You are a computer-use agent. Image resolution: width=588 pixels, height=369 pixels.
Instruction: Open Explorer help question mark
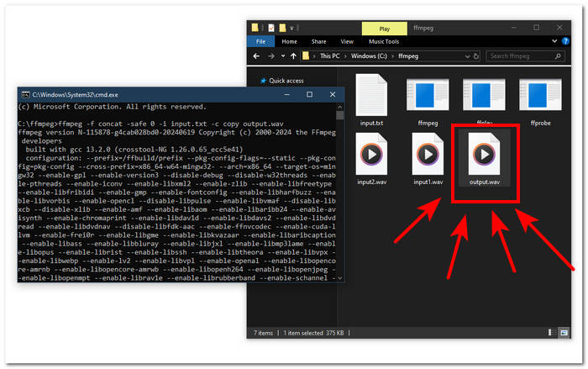pos(565,41)
